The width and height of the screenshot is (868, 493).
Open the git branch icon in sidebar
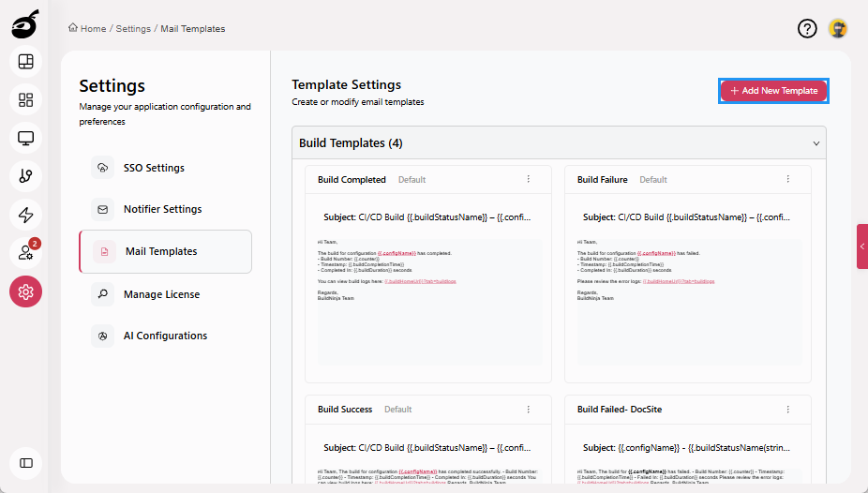(x=25, y=176)
